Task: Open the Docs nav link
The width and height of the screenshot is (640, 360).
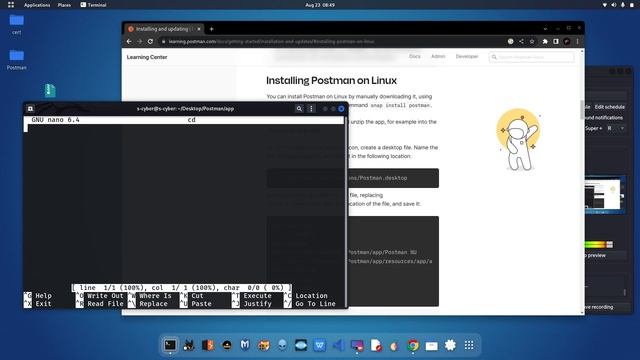Action: tap(415, 56)
